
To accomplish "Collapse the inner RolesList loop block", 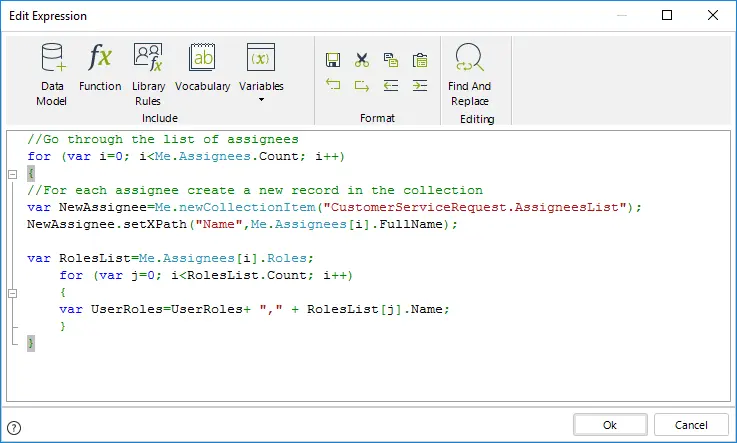I will pyautogui.click(x=13, y=293).
